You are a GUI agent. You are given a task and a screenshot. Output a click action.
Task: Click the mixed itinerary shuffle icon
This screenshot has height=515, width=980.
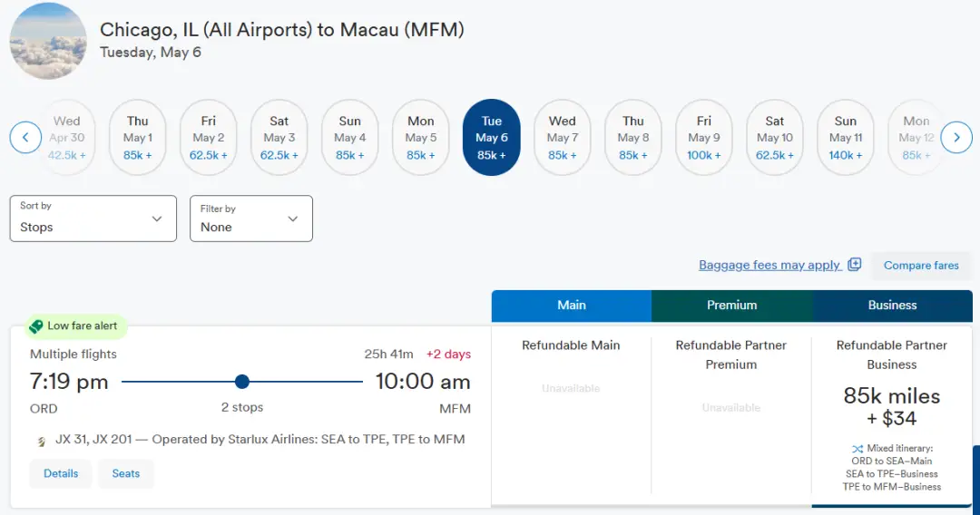click(x=857, y=449)
